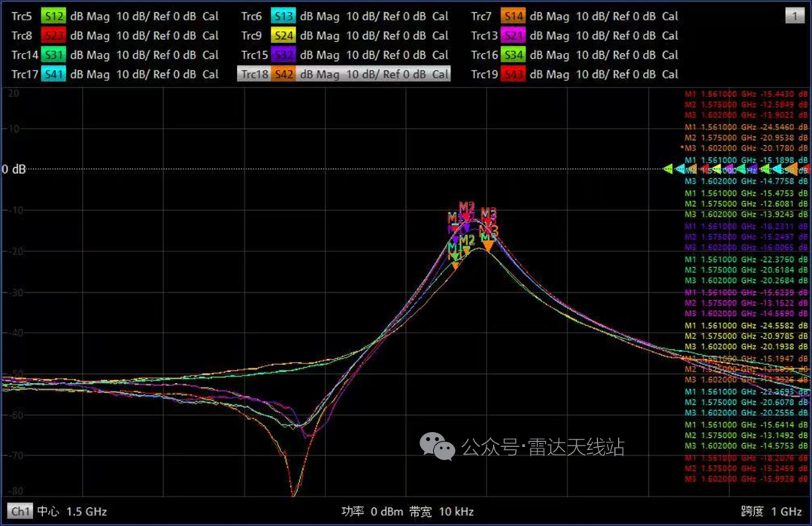Click marker readout M3 -20.1938 dB

(x=746, y=347)
